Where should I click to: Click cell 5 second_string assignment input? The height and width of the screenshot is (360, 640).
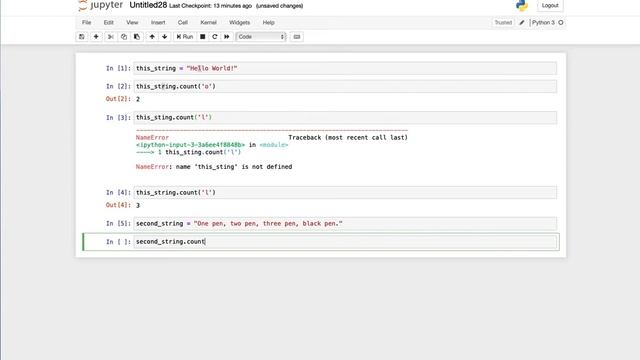(345, 224)
